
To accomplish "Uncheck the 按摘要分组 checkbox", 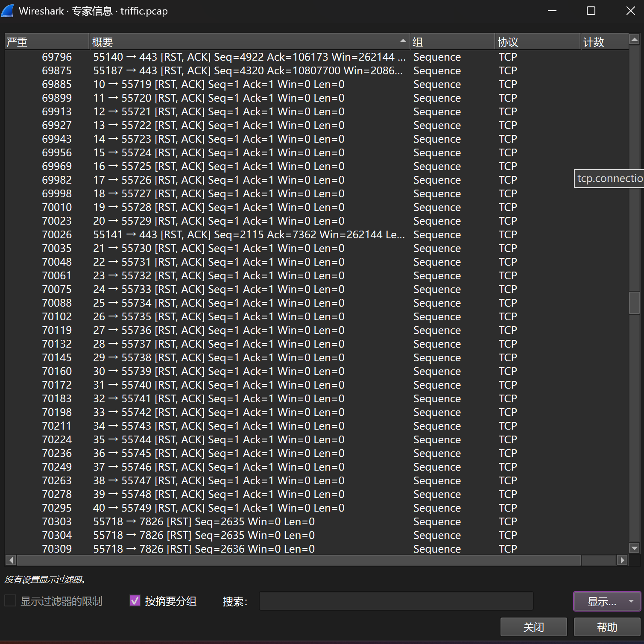I will (x=135, y=600).
